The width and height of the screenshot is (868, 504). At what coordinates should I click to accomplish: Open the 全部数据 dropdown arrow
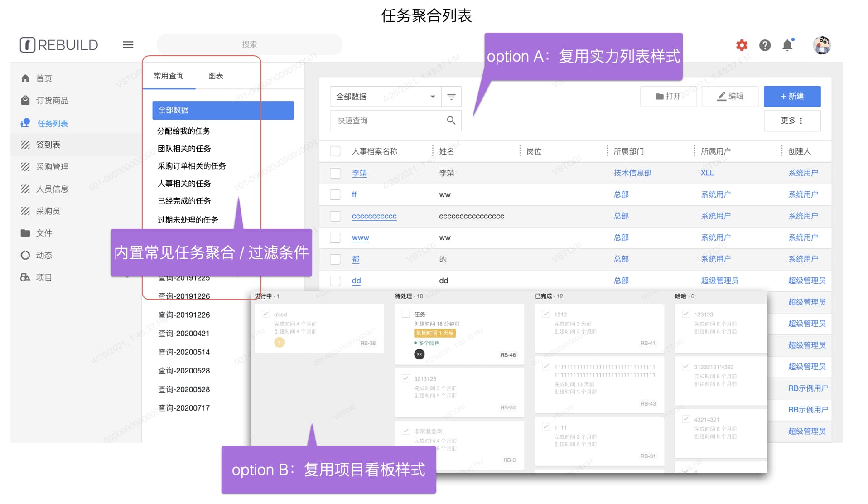[x=432, y=96]
